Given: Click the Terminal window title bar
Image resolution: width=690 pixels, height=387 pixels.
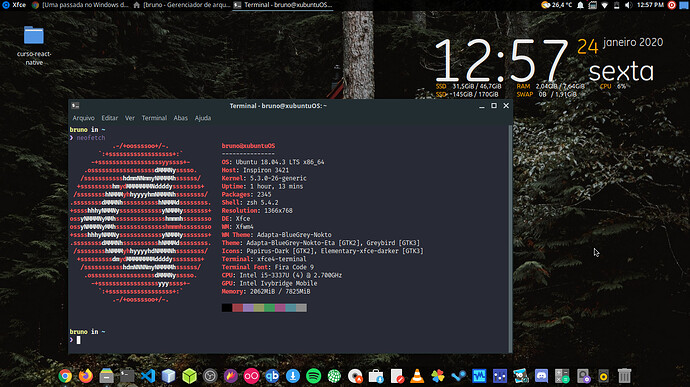Looking at the screenshot, I should coord(278,106).
